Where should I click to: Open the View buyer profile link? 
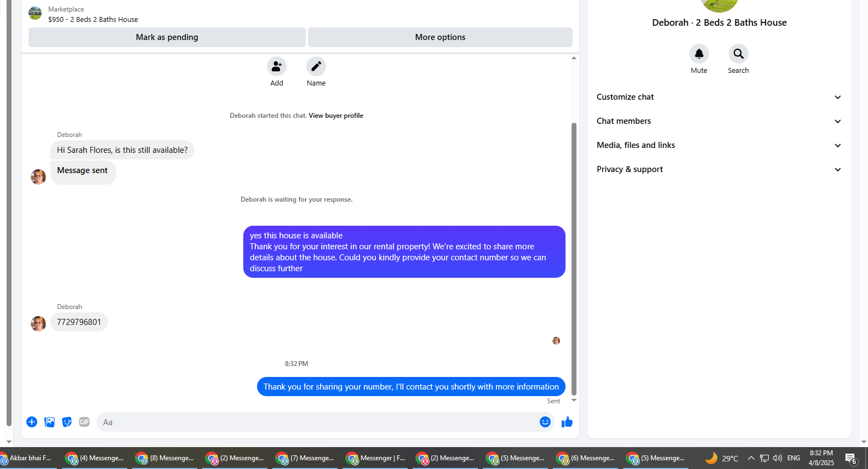pos(336,116)
